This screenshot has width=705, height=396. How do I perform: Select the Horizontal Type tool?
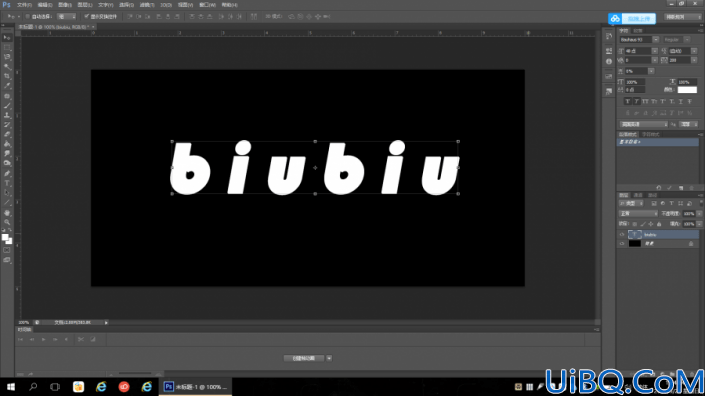(7, 183)
